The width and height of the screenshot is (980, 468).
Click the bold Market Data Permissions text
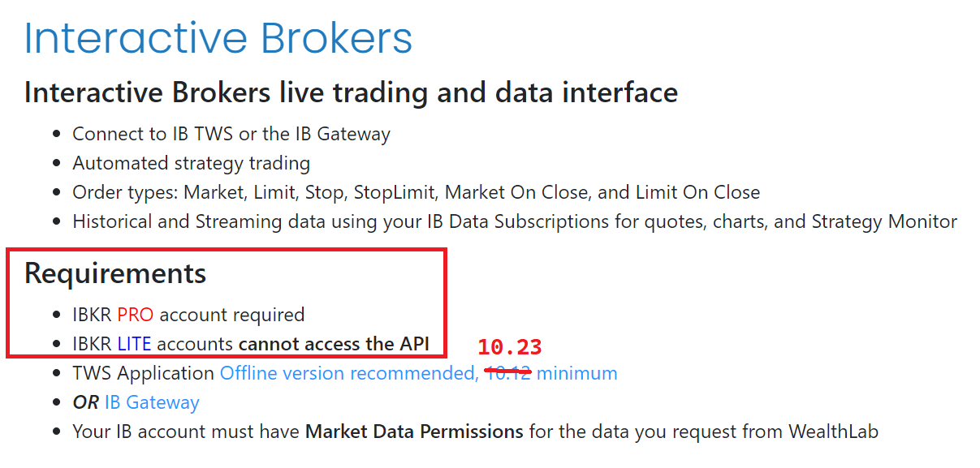click(414, 432)
